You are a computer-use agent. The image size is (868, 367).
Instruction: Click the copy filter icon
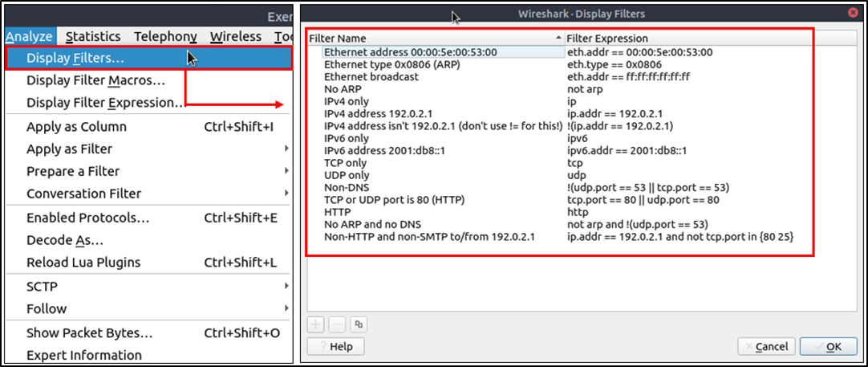point(359,324)
